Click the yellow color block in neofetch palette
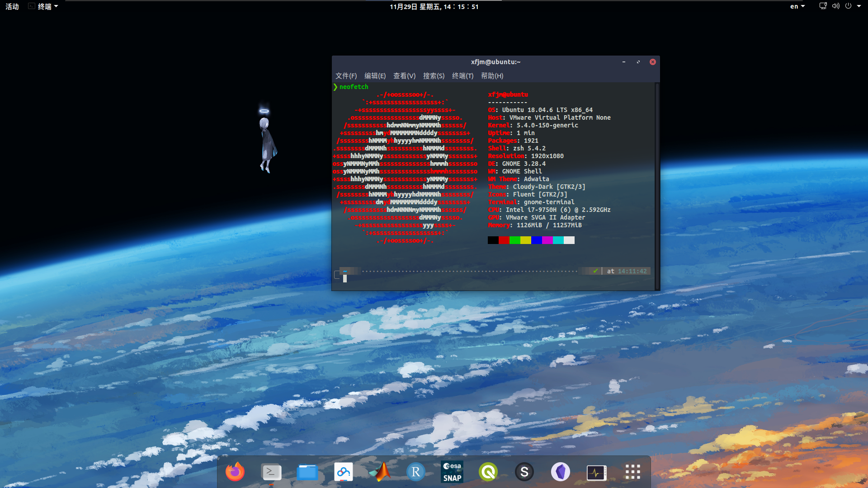Image resolution: width=868 pixels, height=488 pixels. (526, 240)
